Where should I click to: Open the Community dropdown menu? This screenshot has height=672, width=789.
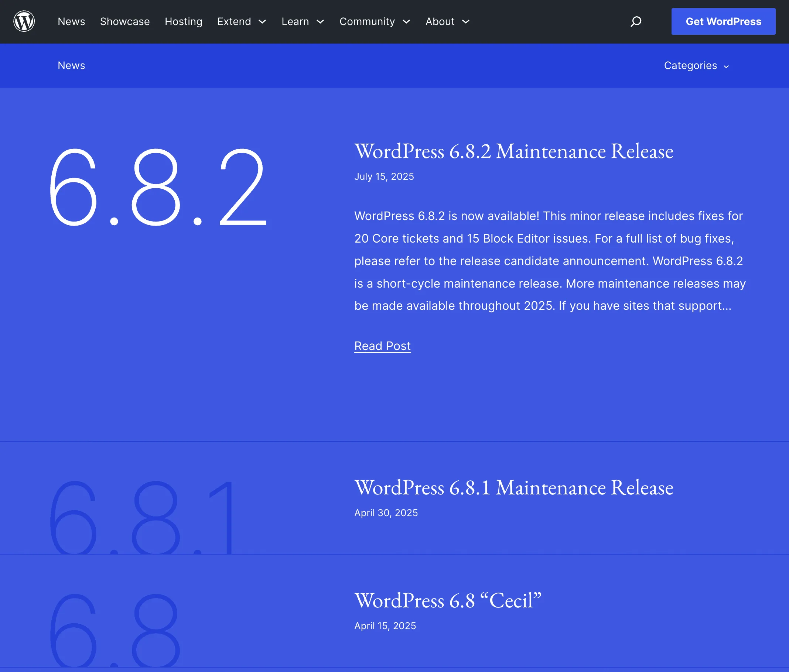pos(367,22)
